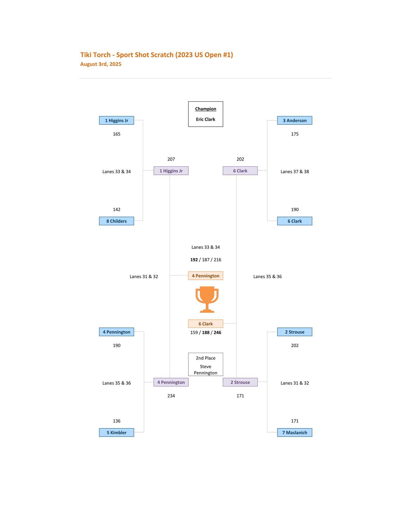Screen dimensions: 411x532
Task: Select the blue 1 Higgins Jr seed box
Action: pos(116,120)
